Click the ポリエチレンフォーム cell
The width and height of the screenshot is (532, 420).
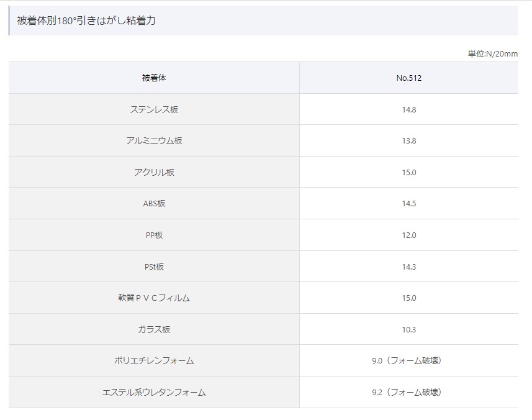154,360
